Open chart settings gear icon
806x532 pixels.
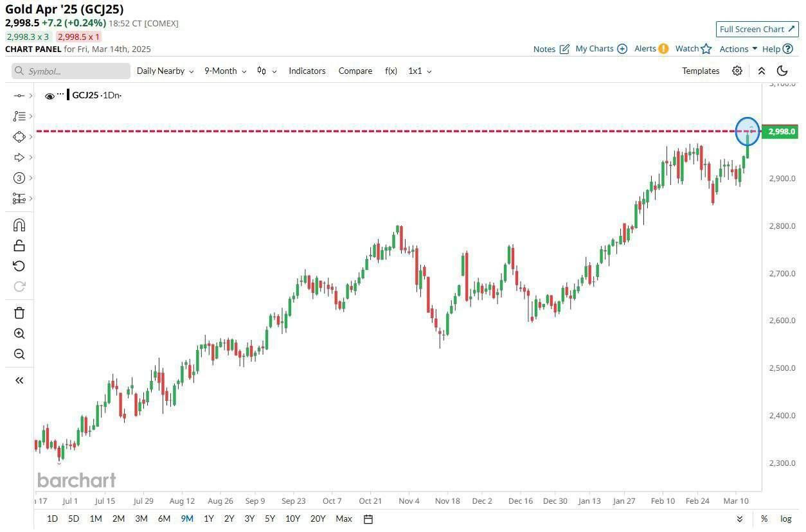(x=737, y=71)
